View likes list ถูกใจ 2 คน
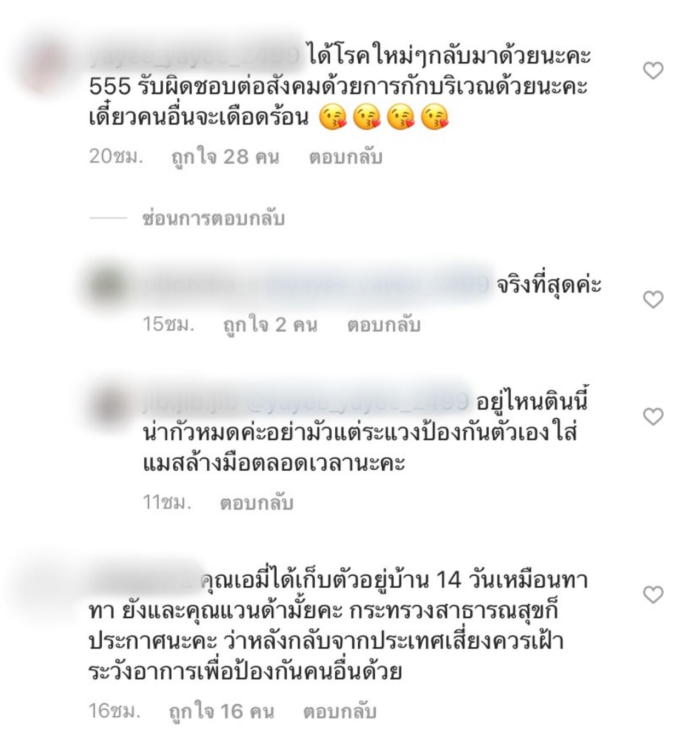Screen dimensions: 700x754 [270, 325]
